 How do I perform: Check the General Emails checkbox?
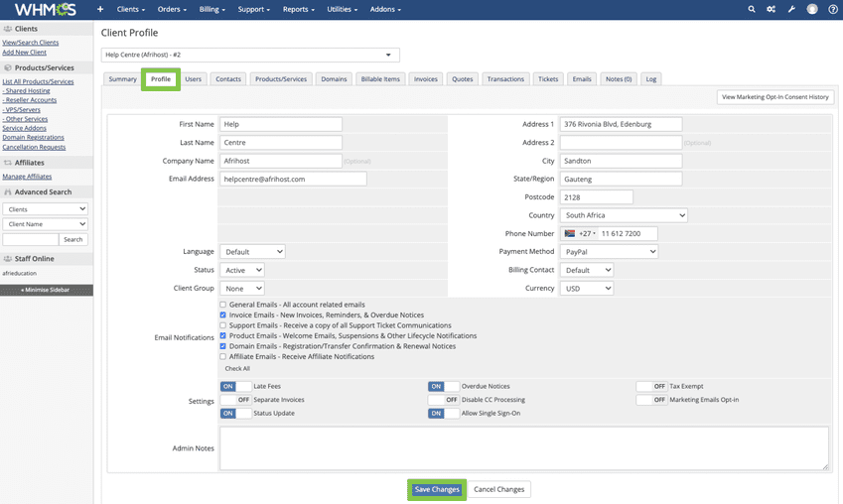coord(223,305)
